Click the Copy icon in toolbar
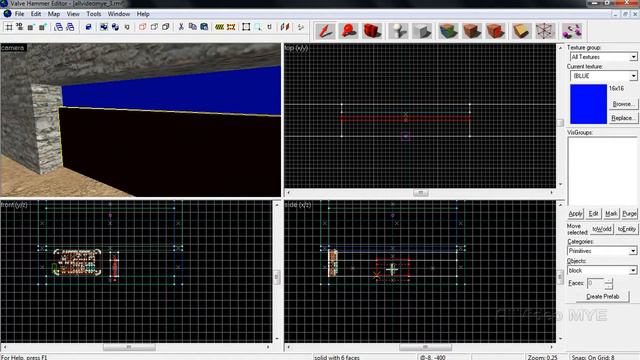 pos(193,27)
